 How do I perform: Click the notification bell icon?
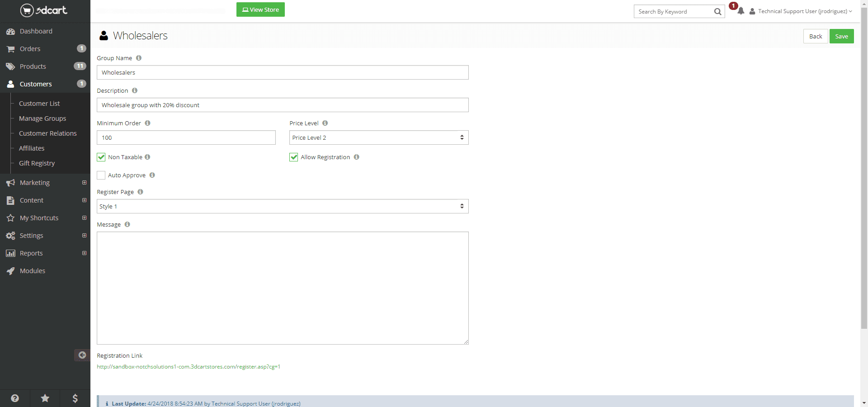click(741, 11)
